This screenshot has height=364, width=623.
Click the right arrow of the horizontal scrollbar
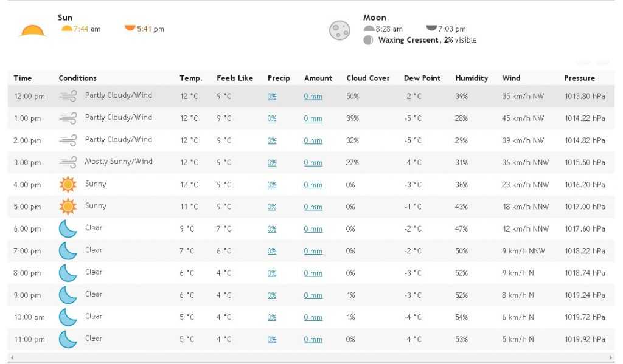coord(611,358)
